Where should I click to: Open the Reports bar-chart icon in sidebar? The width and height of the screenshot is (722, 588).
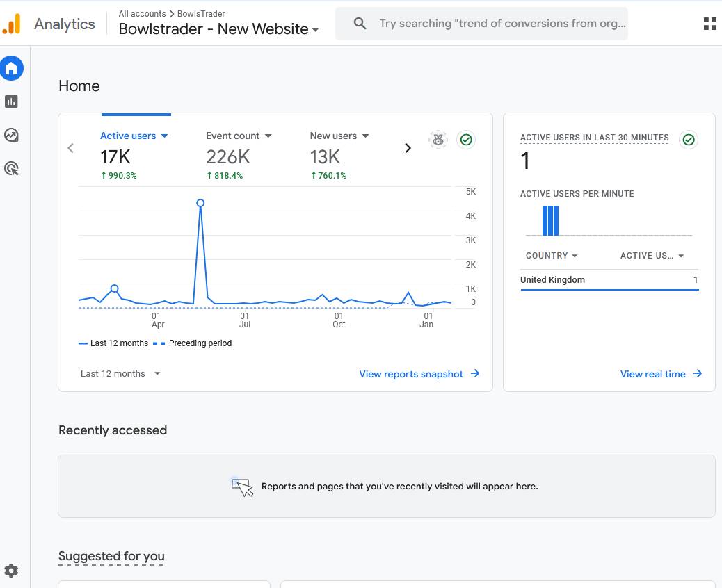click(x=12, y=101)
